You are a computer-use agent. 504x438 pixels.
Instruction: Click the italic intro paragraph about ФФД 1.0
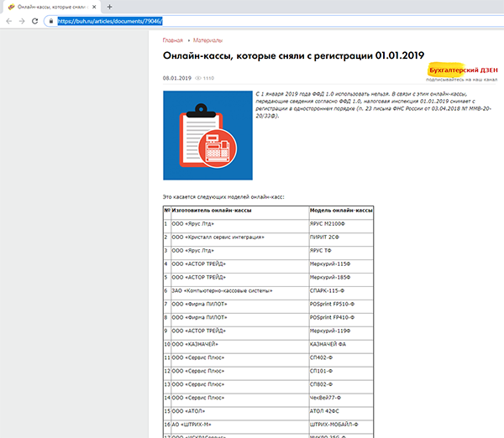374,105
